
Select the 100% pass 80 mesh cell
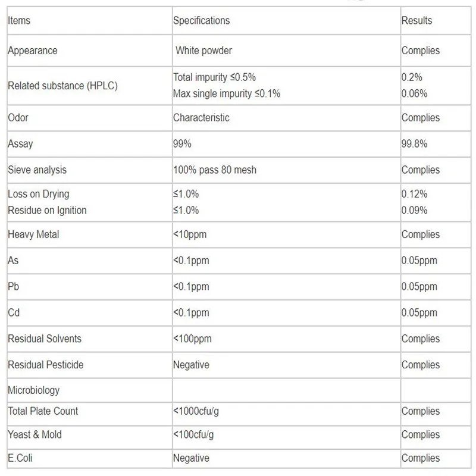214,170
